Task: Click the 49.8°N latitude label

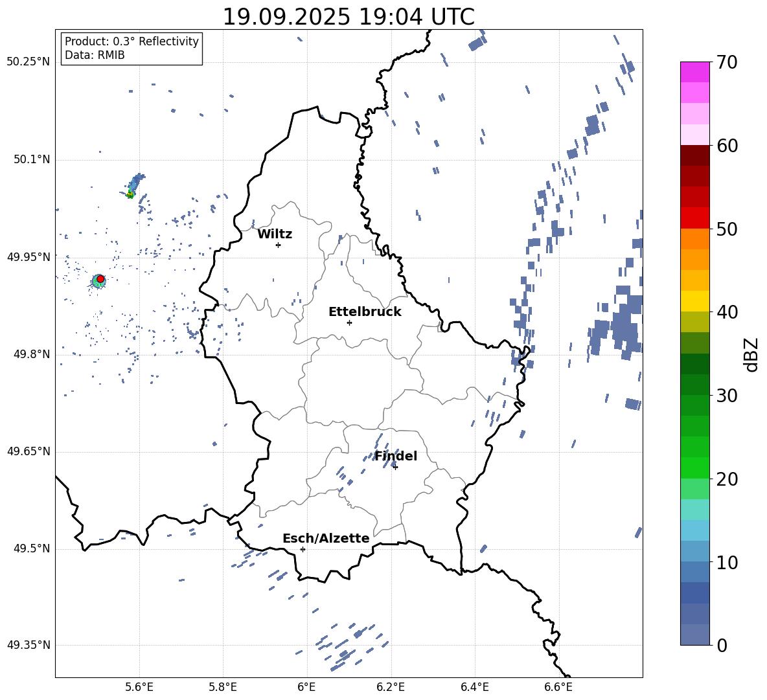Action: 32,354
